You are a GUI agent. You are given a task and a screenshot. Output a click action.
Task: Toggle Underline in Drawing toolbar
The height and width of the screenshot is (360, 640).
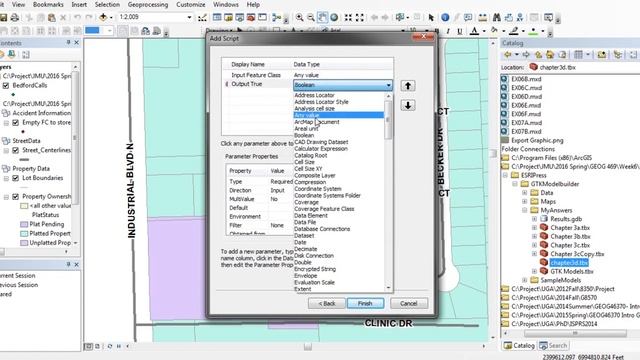[460, 31]
